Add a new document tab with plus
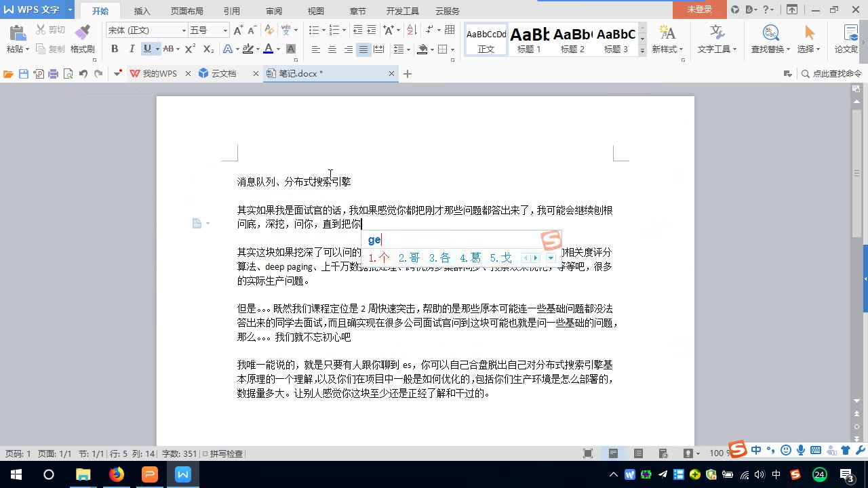 click(x=408, y=74)
